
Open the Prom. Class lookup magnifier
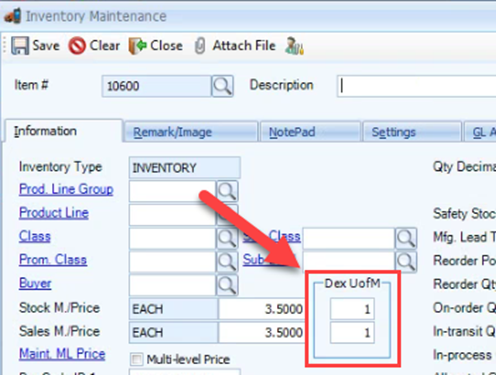point(227,261)
